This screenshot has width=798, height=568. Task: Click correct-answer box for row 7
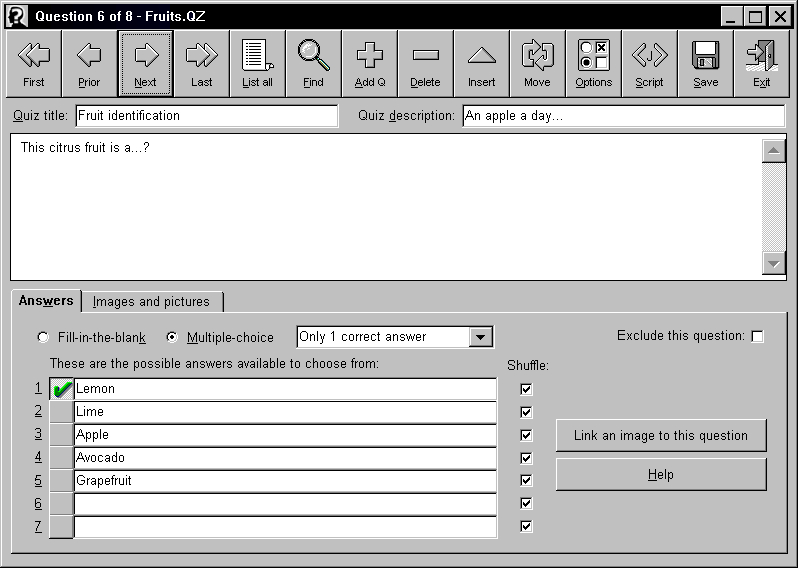[62, 526]
